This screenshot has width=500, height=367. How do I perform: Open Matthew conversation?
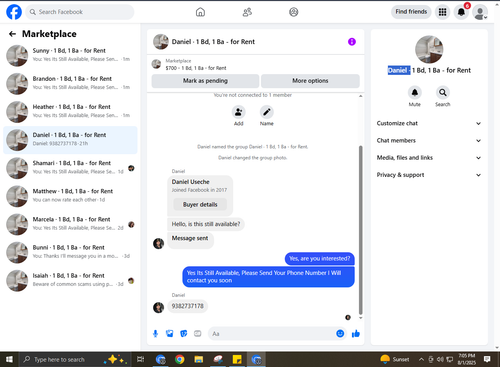70,196
